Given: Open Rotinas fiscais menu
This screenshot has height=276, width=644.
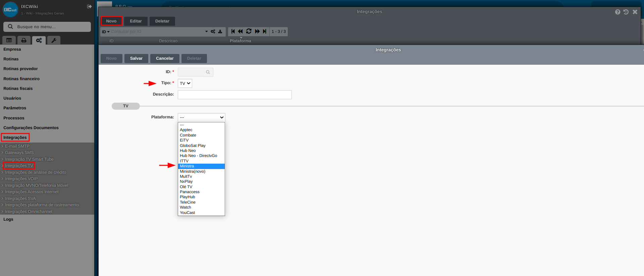Looking at the screenshot, I should [x=18, y=89].
